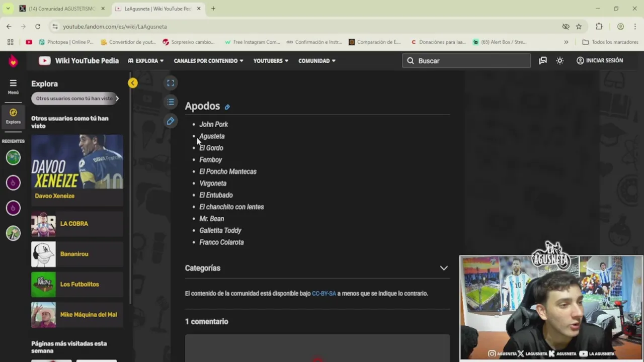Select the 'Galletita Toddy' list item

(x=220, y=230)
